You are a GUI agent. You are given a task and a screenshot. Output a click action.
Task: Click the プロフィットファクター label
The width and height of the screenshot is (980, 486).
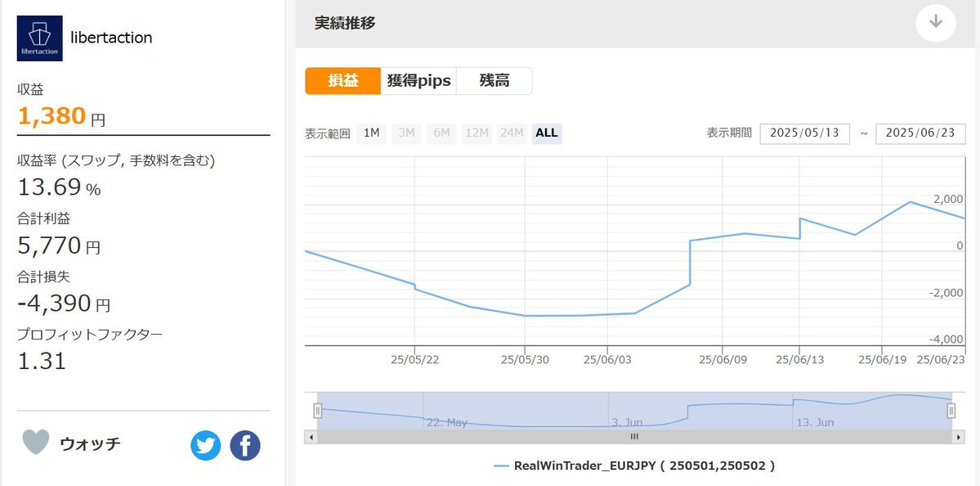(90, 334)
